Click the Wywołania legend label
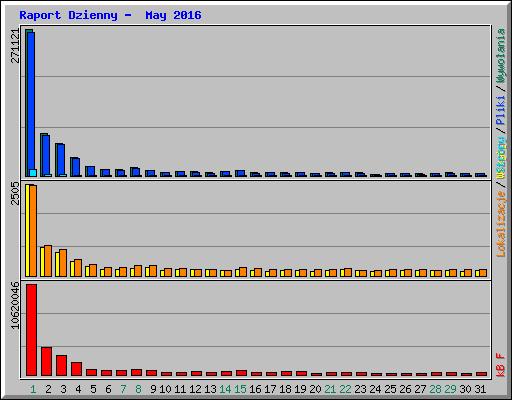This screenshot has height=400, width=512. (501, 56)
